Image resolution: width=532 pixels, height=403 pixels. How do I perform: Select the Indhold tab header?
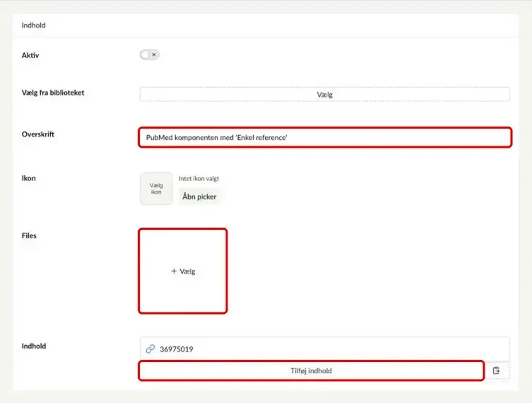click(34, 25)
